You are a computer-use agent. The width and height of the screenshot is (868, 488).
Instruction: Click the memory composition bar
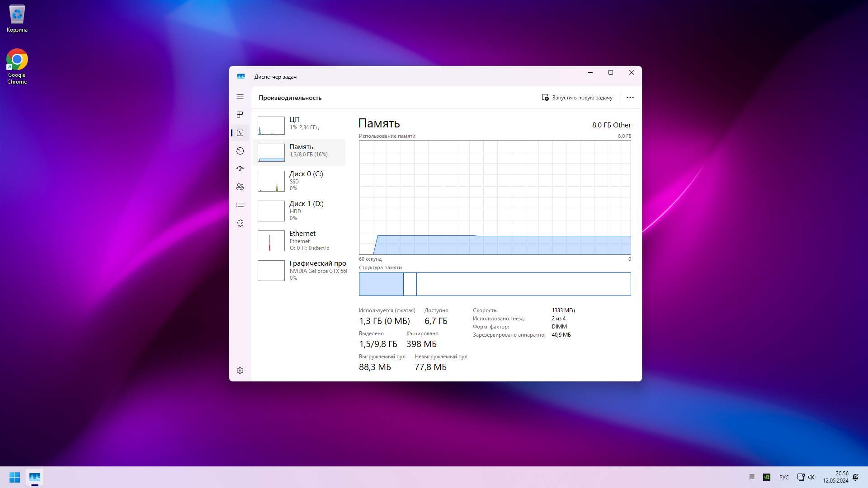[x=495, y=284]
